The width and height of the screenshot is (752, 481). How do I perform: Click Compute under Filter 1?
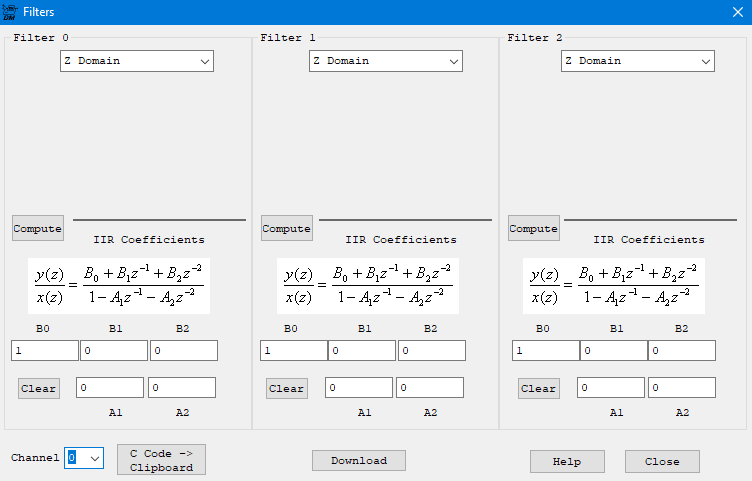point(286,229)
